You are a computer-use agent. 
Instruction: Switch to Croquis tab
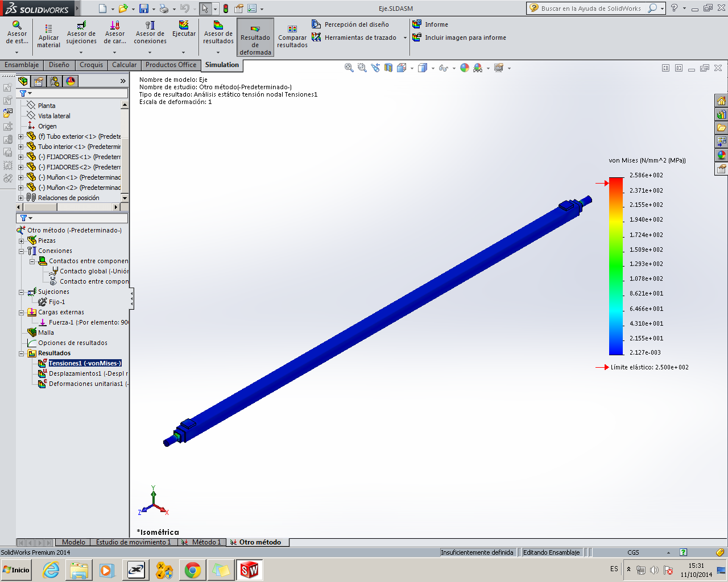[x=92, y=65]
